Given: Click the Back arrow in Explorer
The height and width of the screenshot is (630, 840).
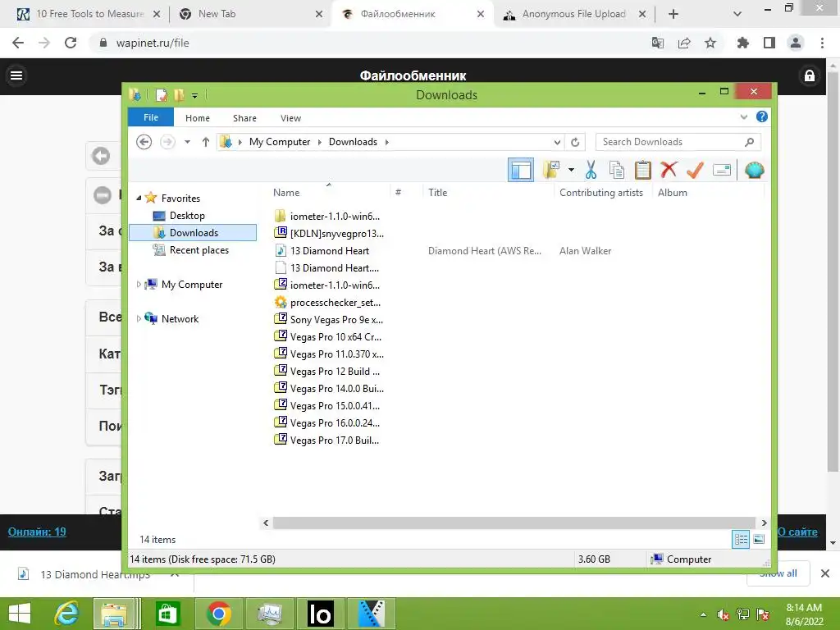Looking at the screenshot, I should 144,142.
